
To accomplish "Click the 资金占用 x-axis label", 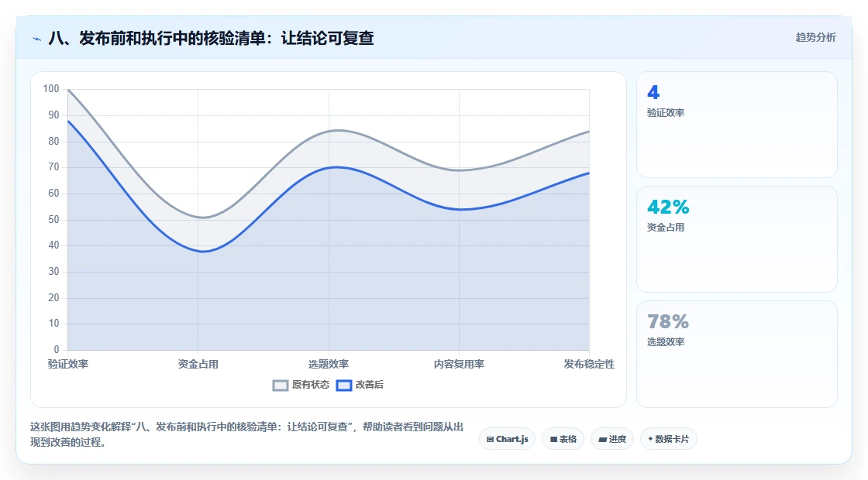I will pyautogui.click(x=198, y=364).
